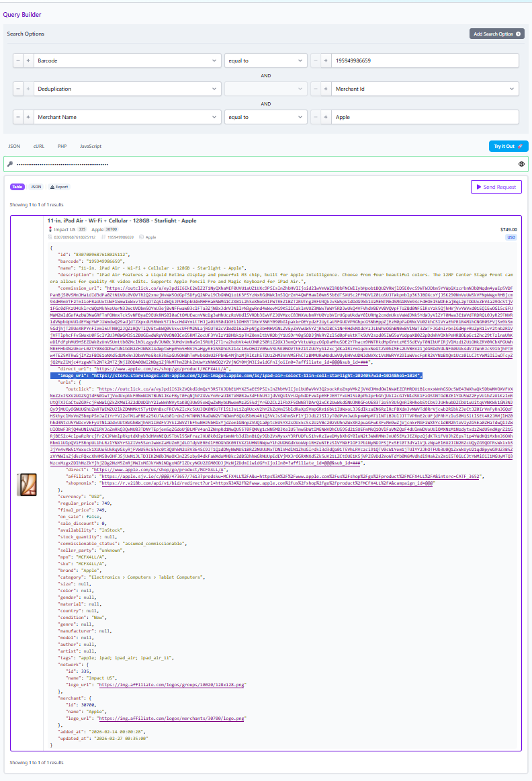Click the Export results button
This screenshot has width=532, height=781.
(x=58, y=187)
